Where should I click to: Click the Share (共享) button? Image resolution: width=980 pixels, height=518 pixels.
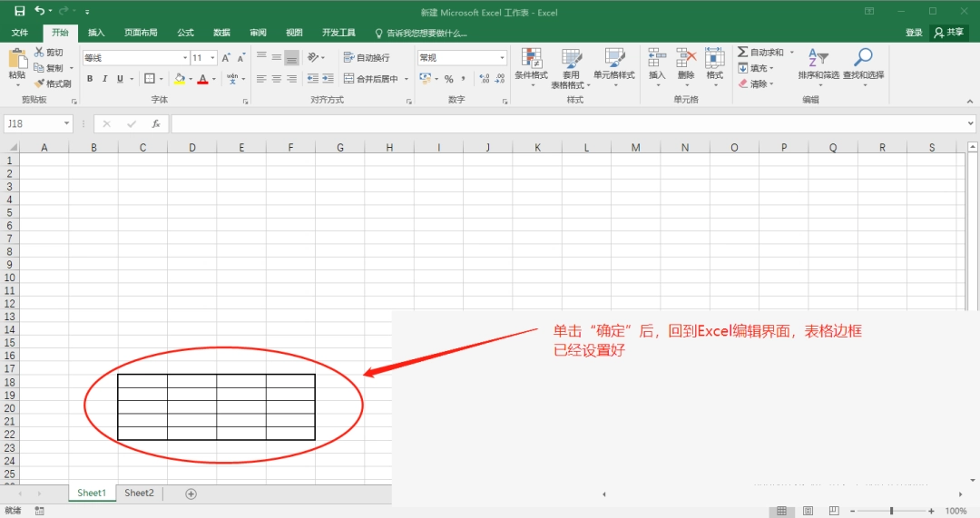pos(949,33)
